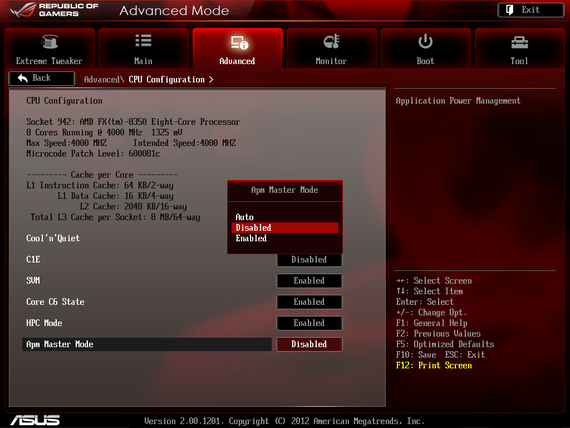The width and height of the screenshot is (570, 428).
Task: Click the Version 2.00.1201 copyright text
Action: (284, 421)
